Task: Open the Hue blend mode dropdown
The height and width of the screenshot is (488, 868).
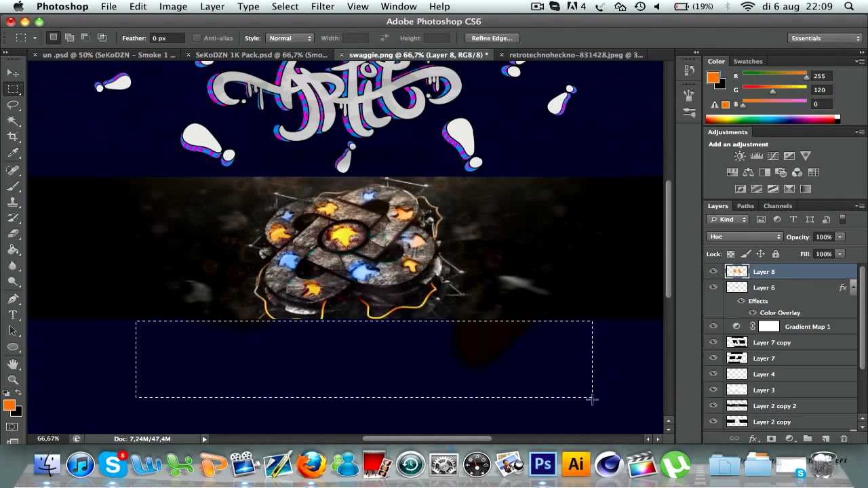Action: tap(745, 237)
